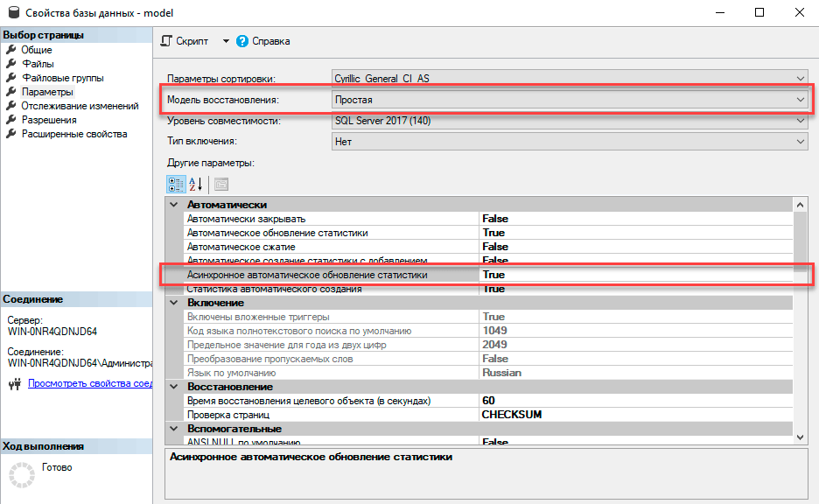Click the connection properties icon

pos(15,383)
